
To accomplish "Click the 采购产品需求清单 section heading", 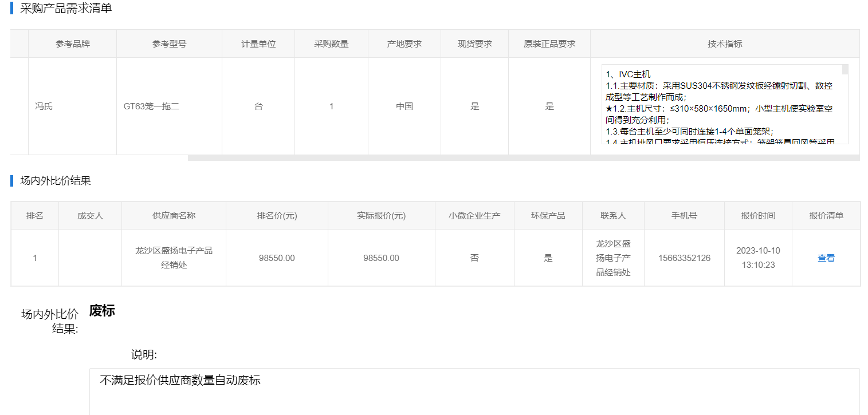I will pyautogui.click(x=66, y=9).
